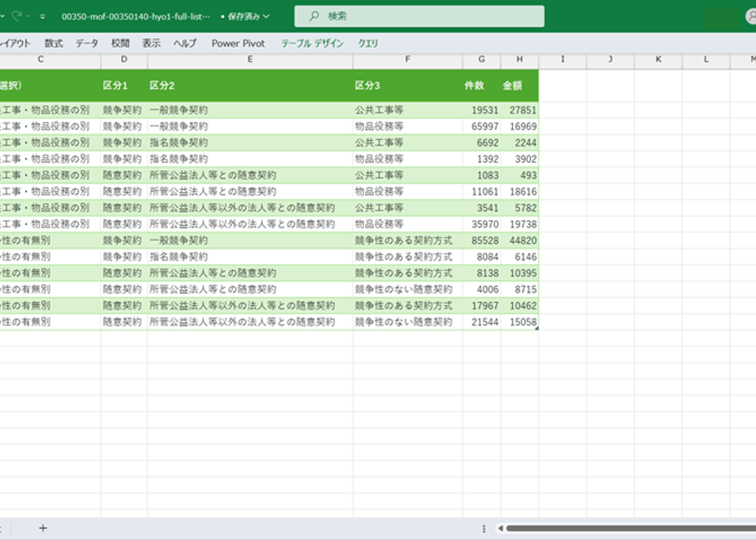Viewport: 756px width, 540px height.
Task: Click the magnifier icon in search box
Action: point(314,16)
